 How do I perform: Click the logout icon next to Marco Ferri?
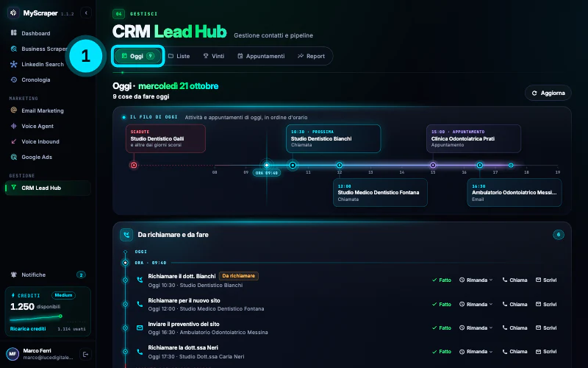click(x=85, y=354)
